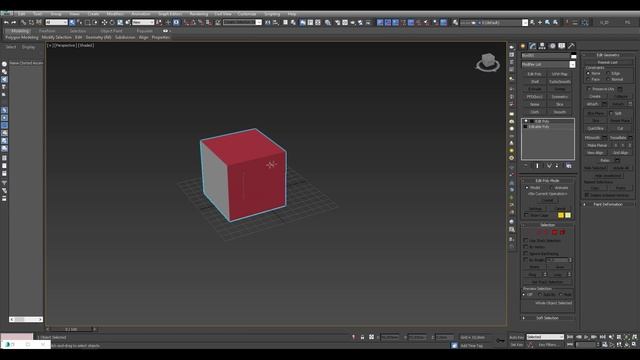Open the Motion command panel tab
This screenshot has height=360, width=640.
click(x=552, y=46)
